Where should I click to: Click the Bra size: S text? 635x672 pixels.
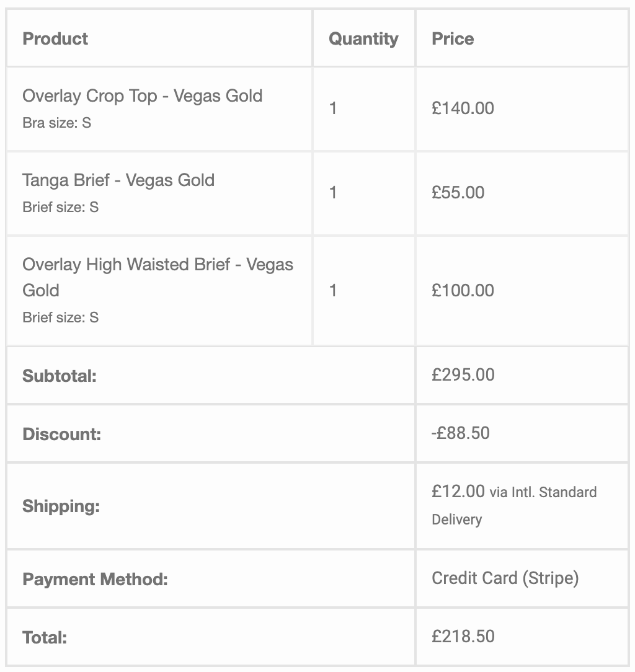click(x=56, y=123)
